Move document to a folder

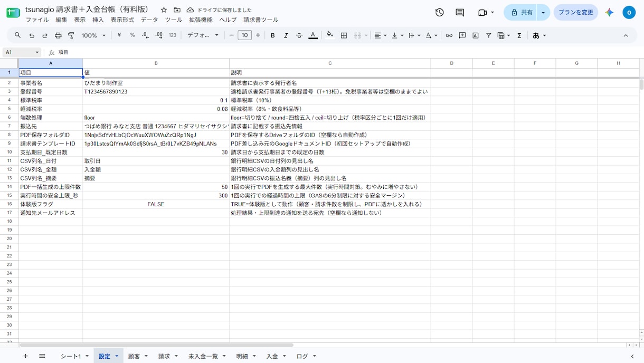[x=177, y=10]
